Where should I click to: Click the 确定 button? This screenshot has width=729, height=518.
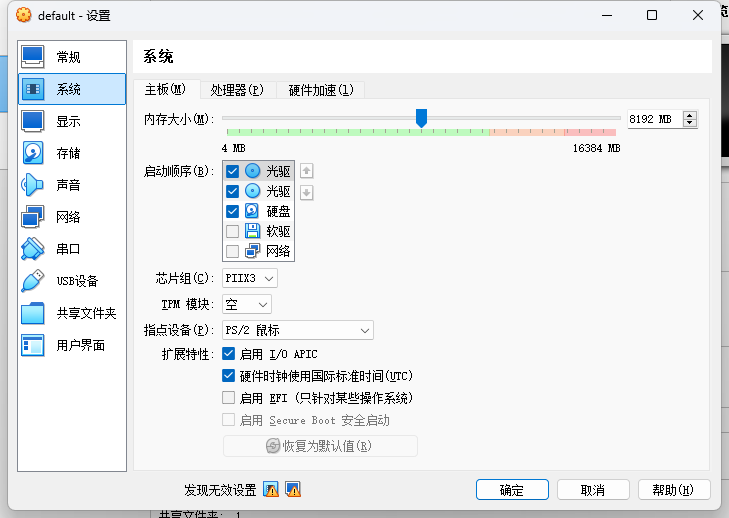click(x=512, y=490)
